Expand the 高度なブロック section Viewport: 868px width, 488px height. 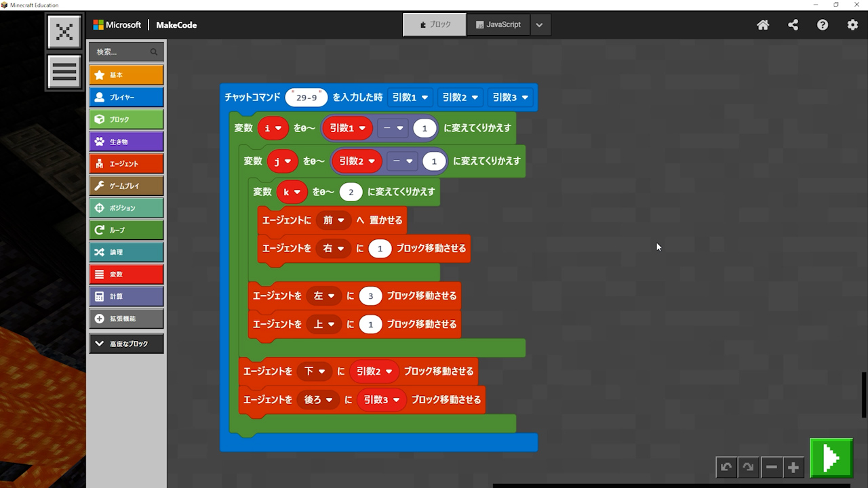126,344
